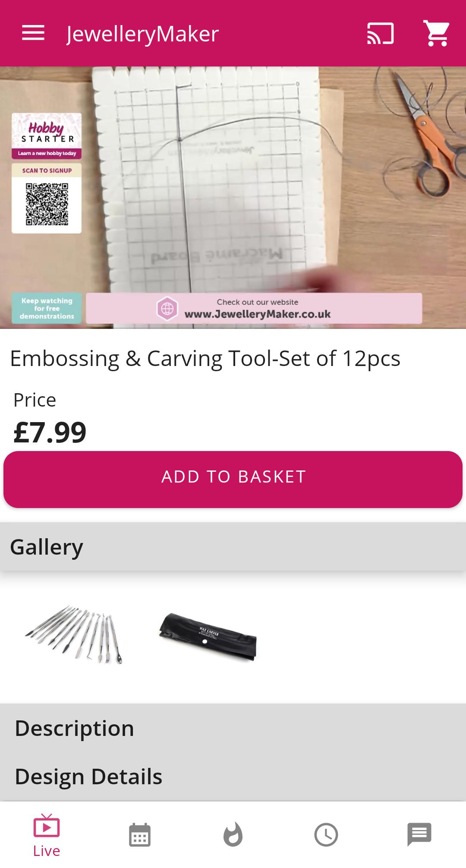Expand the Design Details section
This screenshot has width=466, height=868.
tap(233, 776)
